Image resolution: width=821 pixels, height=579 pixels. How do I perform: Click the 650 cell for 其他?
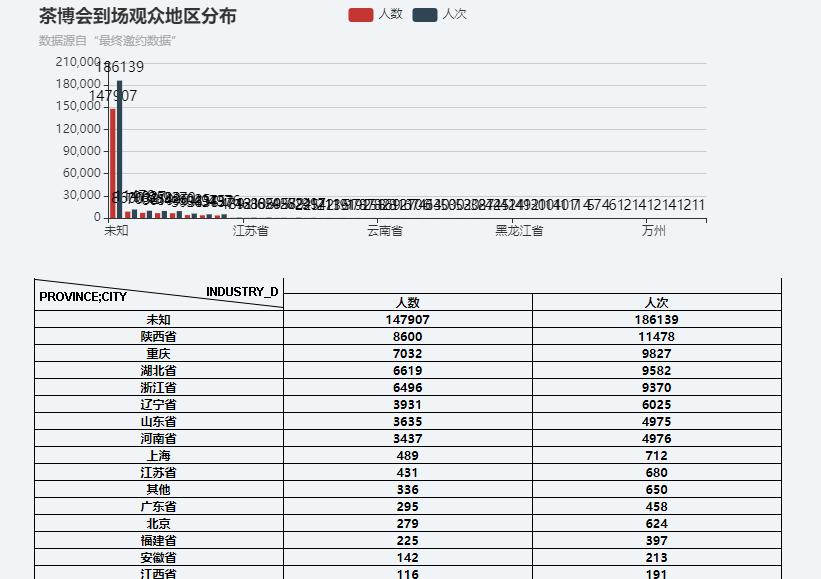point(657,489)
